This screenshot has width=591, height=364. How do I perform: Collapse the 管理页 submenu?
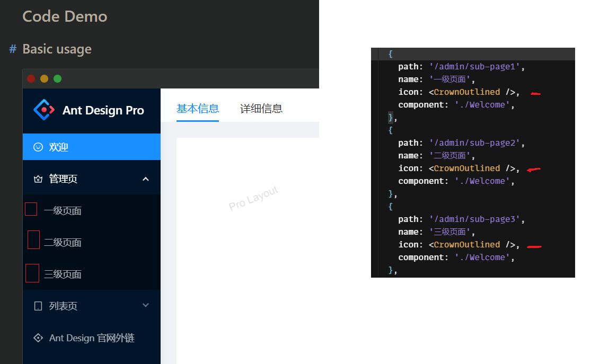point(146,179)
